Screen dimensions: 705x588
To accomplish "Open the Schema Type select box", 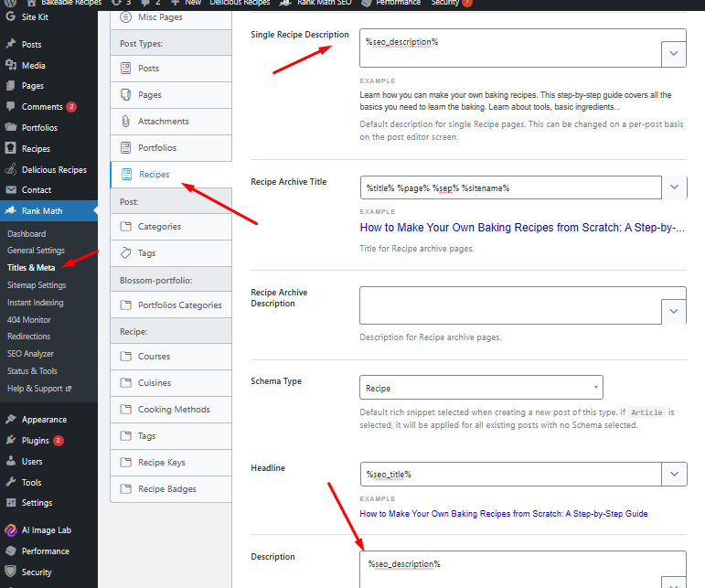I will click(x=481, y=388).
